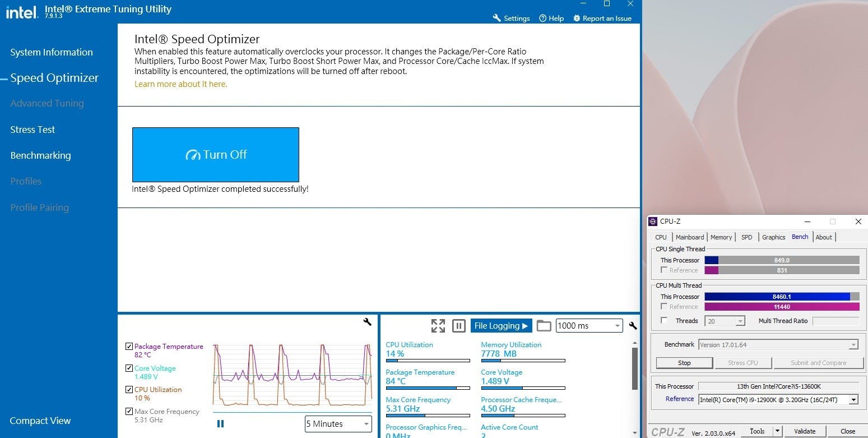
Task: Click the Report an Issue gear icon
Action: point(577,18)
